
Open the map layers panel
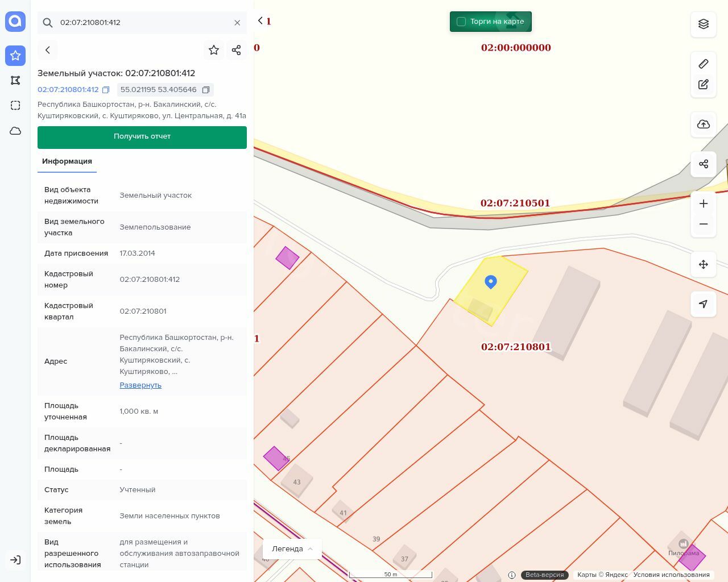coord(703,24)
